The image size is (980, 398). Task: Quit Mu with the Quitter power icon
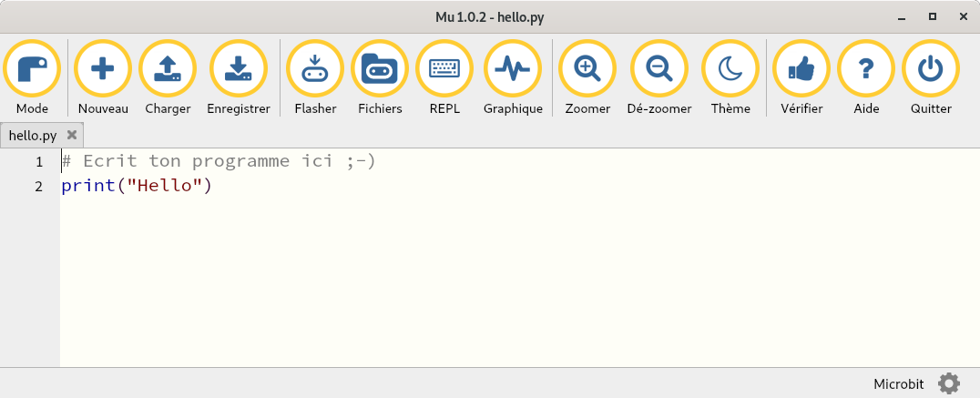931,68
